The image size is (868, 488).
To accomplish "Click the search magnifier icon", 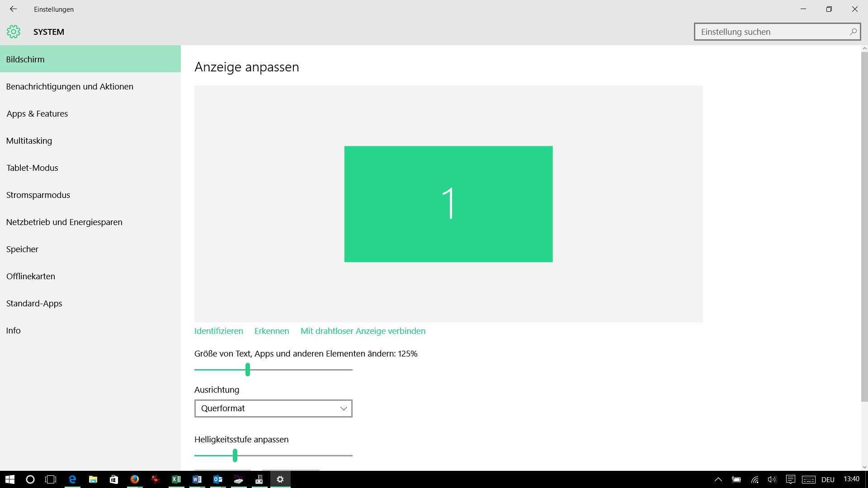I will 853,32.
